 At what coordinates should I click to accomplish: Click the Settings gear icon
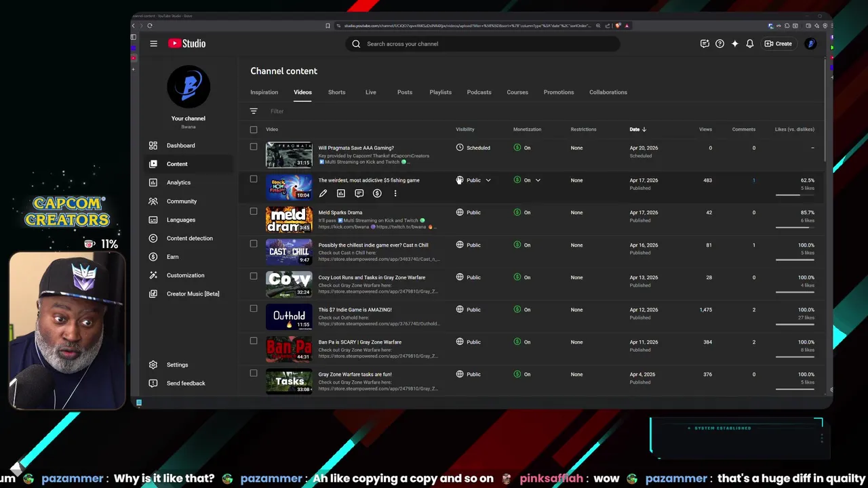[x=153, y=365]
